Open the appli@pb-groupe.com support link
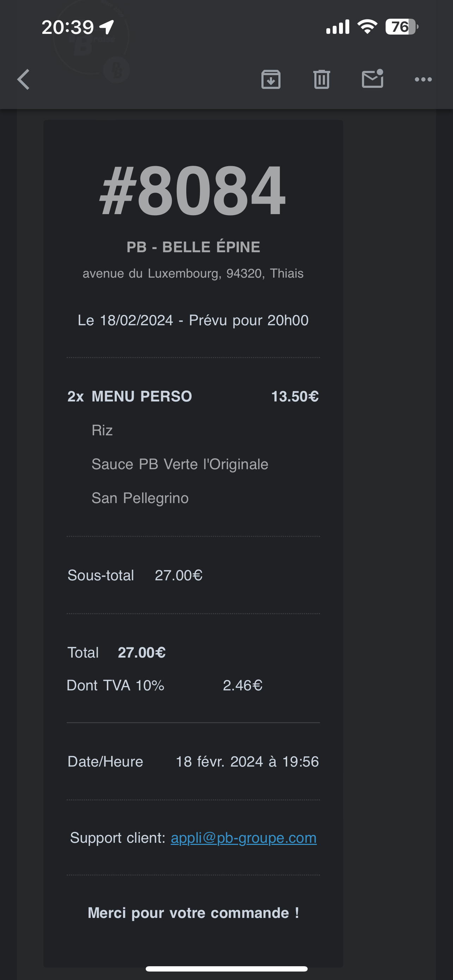The image size is (453, 980). click(243, 838)
